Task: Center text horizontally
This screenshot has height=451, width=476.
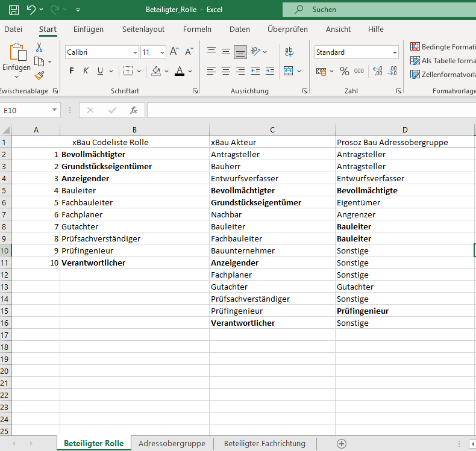Action: tap(225, 71)
